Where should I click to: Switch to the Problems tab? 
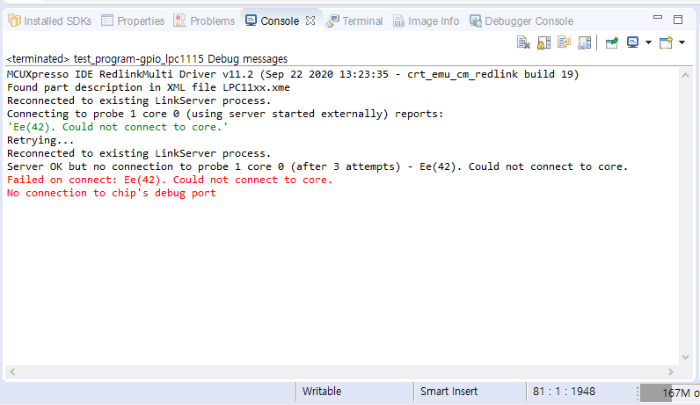pos(204,21)
